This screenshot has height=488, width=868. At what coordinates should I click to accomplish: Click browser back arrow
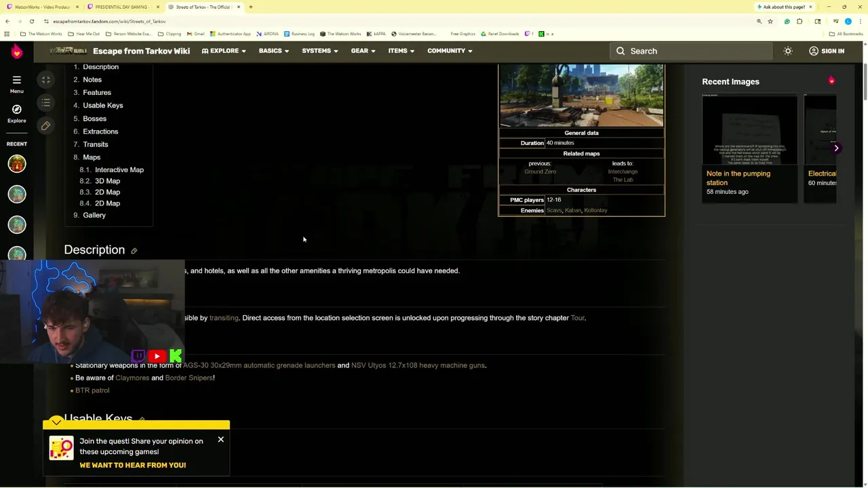coord(7,22)
